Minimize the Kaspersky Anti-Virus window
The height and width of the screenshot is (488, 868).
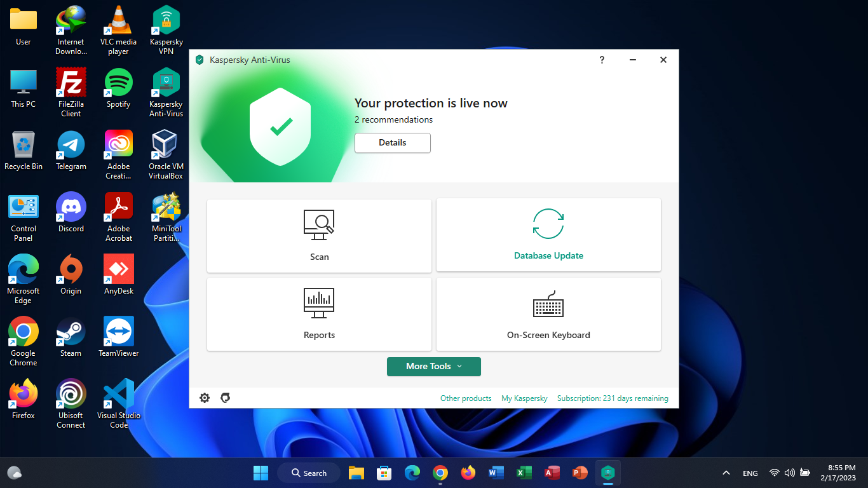pyautogui.click(x=633, y=60)
